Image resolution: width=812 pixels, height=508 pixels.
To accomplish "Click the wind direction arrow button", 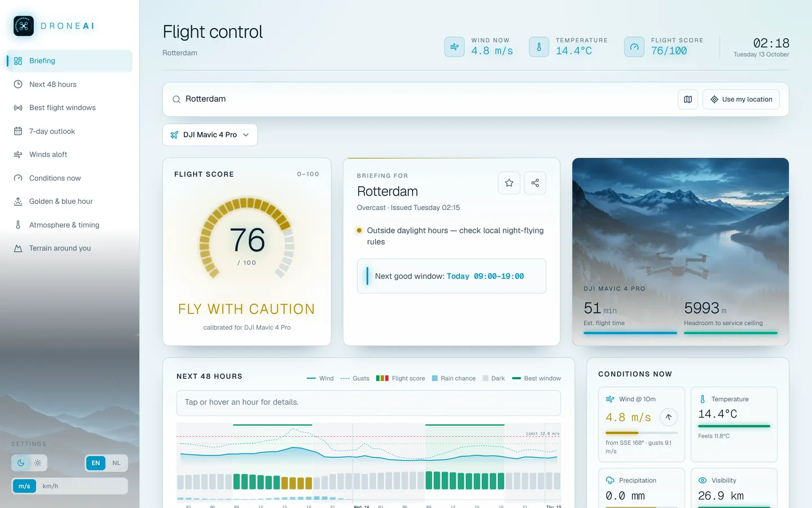I will (x=669, y=417).
